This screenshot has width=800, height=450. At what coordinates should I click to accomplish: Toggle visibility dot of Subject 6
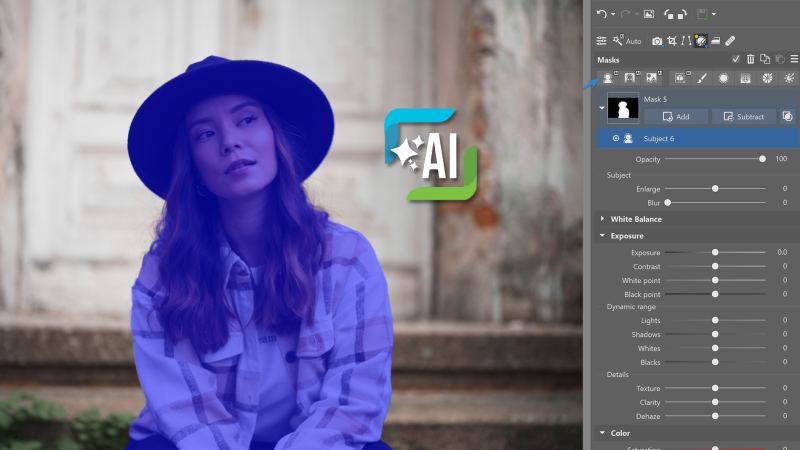click(616, 138)
